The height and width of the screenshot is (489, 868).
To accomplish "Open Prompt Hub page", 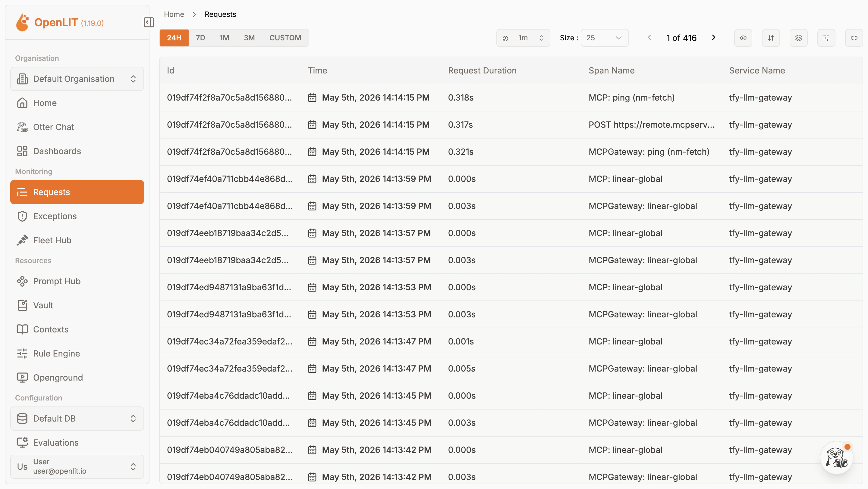I will tap(77, 281).
